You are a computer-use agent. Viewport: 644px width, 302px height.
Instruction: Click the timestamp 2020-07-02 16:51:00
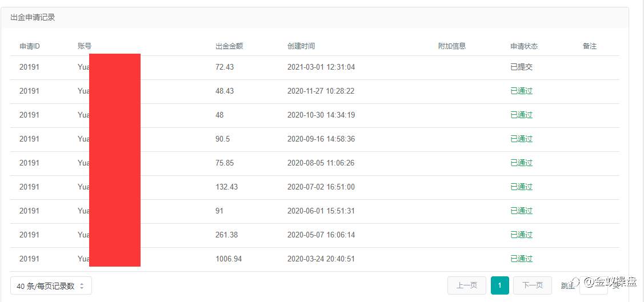pyautogui.click(x=321, y=187)
